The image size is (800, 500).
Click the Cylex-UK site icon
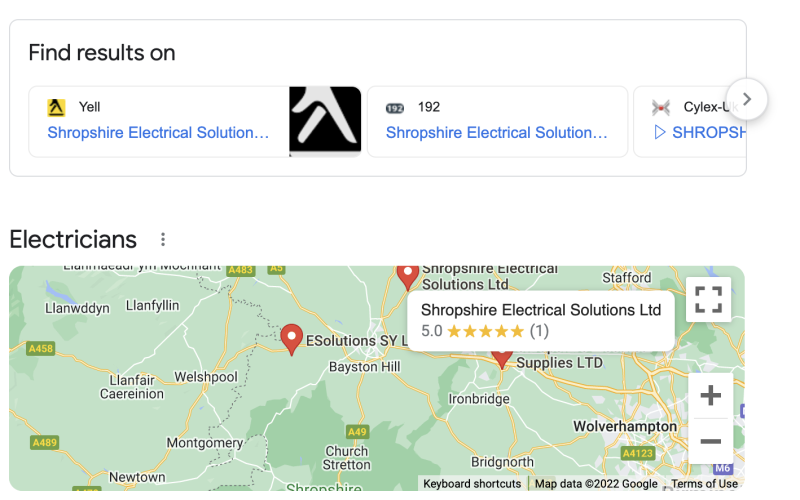[661, 108]
